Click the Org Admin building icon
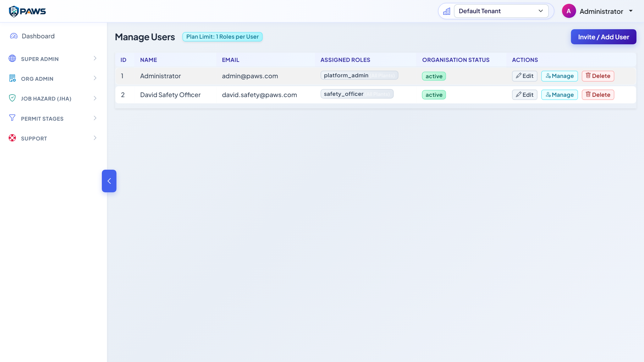644x362 pixels. [x=12, y=78]
